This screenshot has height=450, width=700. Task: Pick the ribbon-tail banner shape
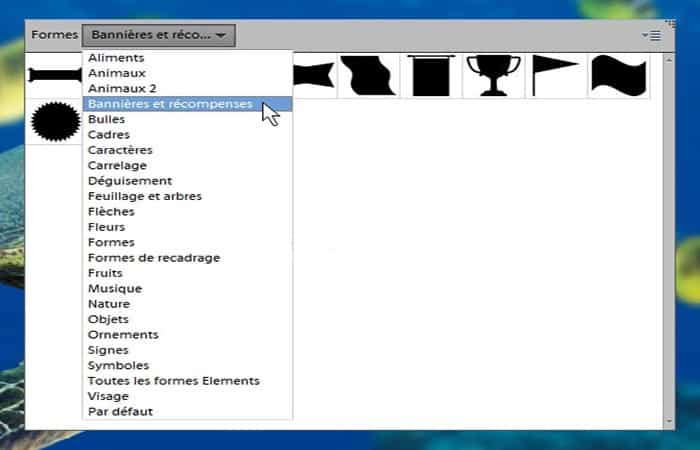click(x=314, y=75)
